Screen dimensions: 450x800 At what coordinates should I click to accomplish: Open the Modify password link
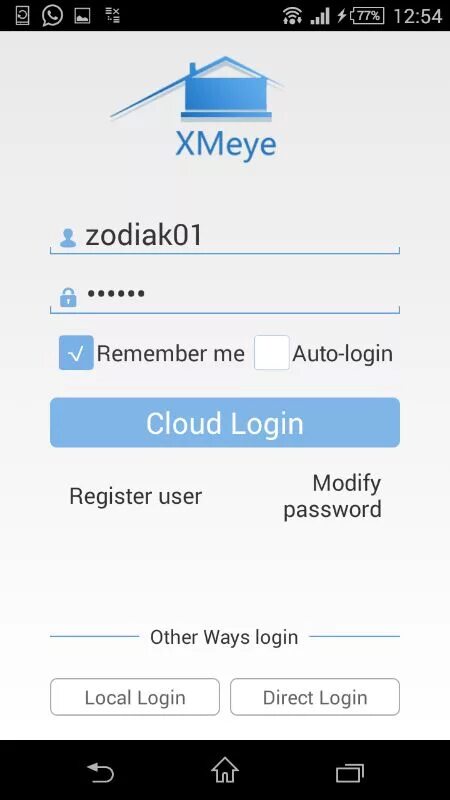click(332, 496)
